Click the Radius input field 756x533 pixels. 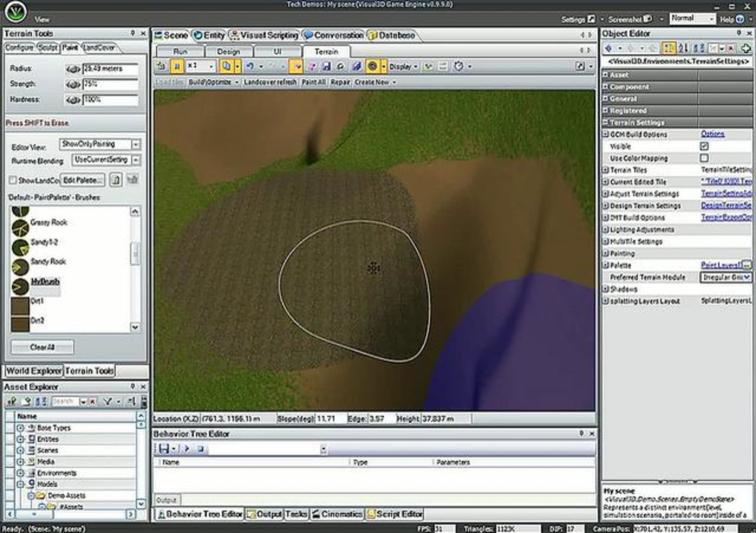click(110, 69)
